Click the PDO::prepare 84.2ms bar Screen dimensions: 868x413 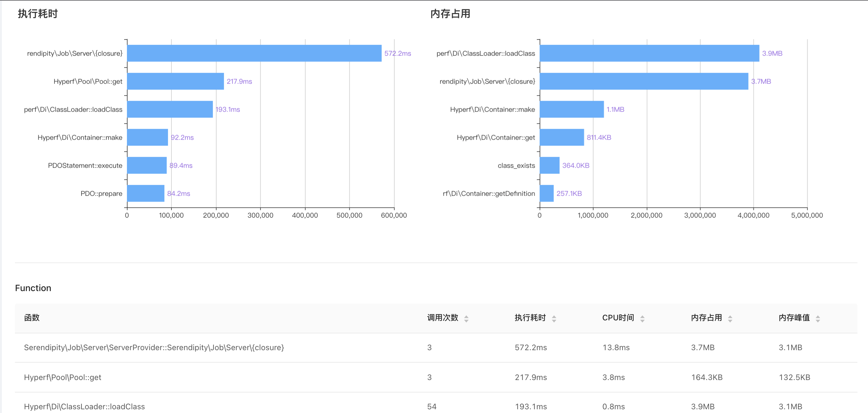pyautogui.click(x=146, y=193)
